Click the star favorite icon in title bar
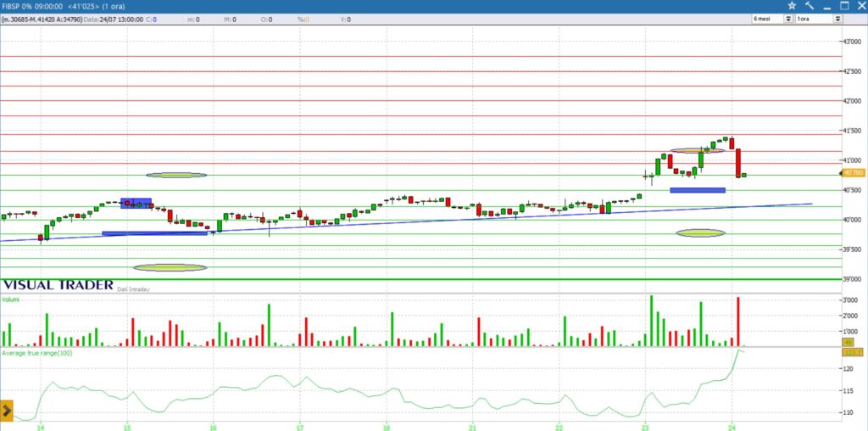This screenshot has width=868, height=431. point(793,6)
